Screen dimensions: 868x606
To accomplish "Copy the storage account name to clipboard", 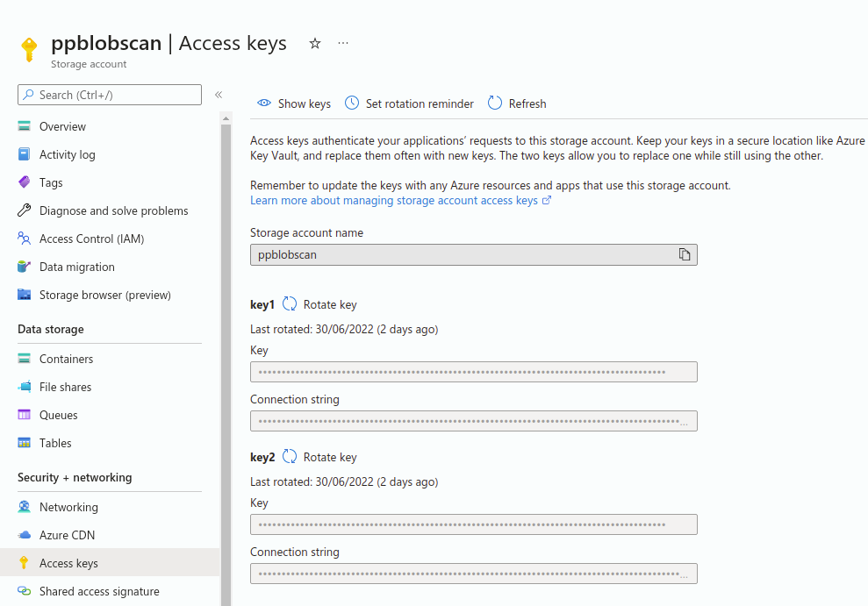I will pyautogui.click(x=685, y=254).
